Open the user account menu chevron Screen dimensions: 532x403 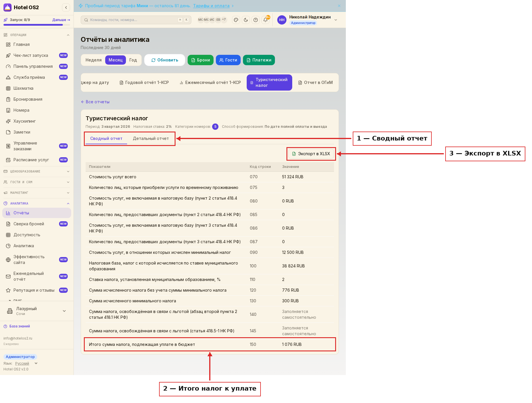336,20
